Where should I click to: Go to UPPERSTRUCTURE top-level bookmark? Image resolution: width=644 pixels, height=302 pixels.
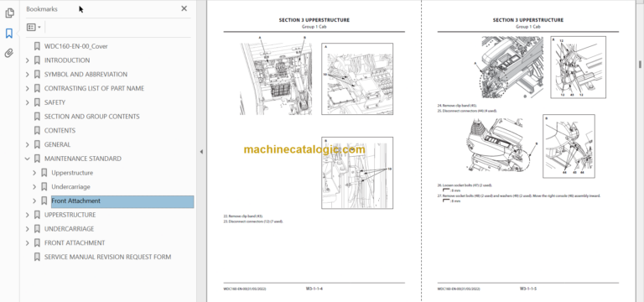[x=70, y=215]
